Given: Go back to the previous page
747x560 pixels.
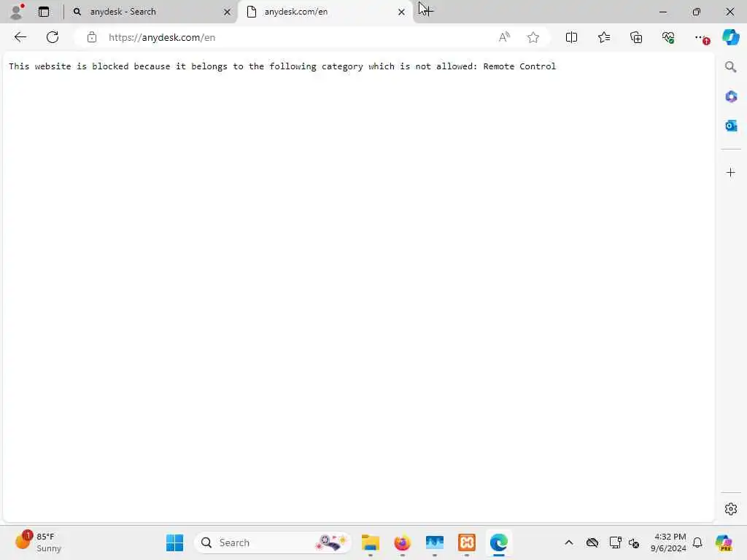Looking at the screenshot, I should click(20, 37).
